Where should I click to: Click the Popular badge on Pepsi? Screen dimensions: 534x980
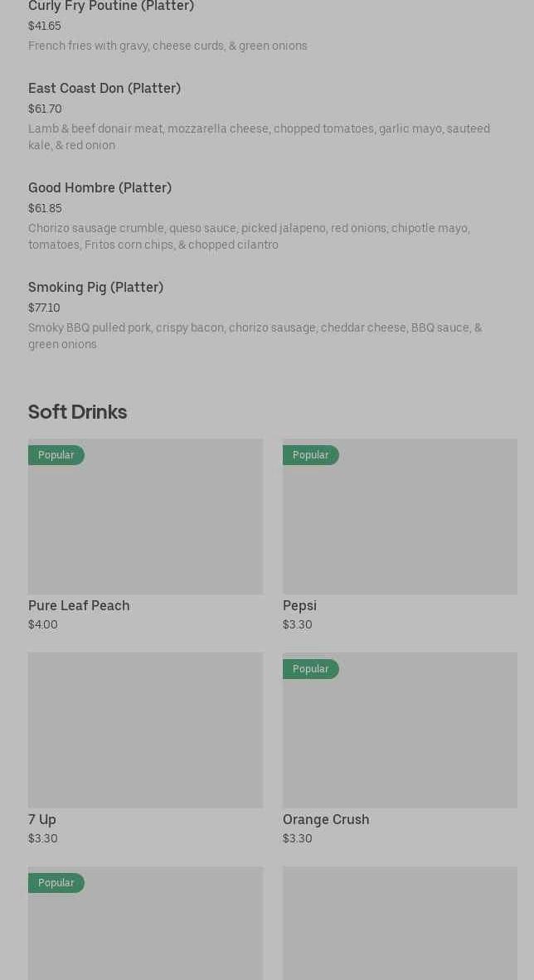(311, 455)
